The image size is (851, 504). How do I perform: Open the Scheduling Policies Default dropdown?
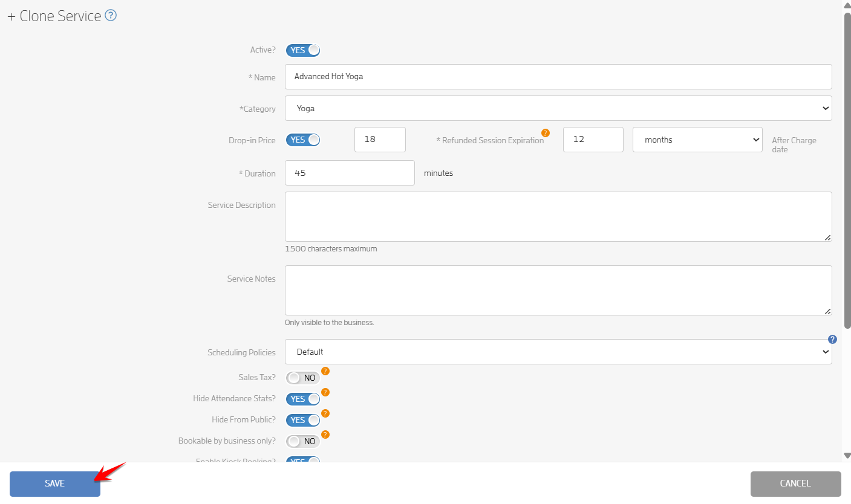pyautogui.click(x=558, y=352)
